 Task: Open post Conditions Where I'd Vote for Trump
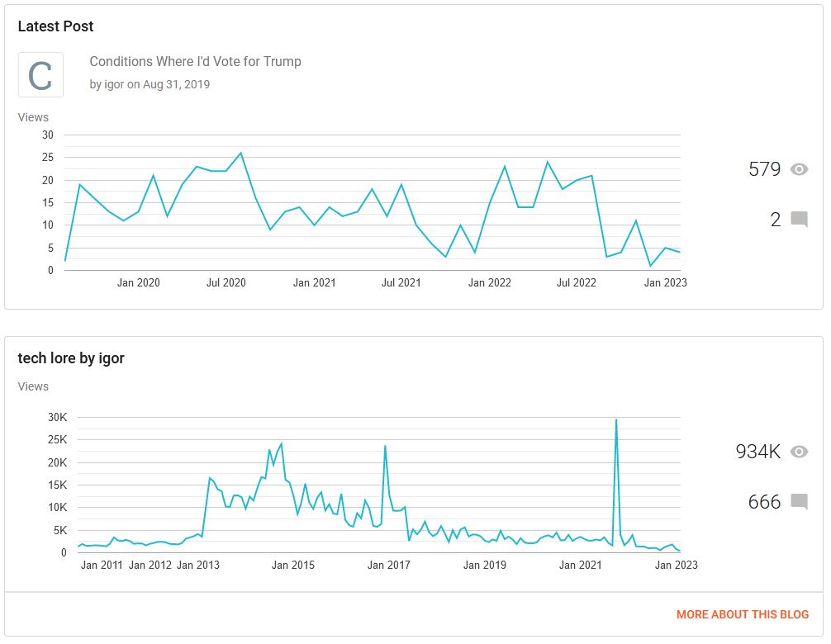point(195,61)
